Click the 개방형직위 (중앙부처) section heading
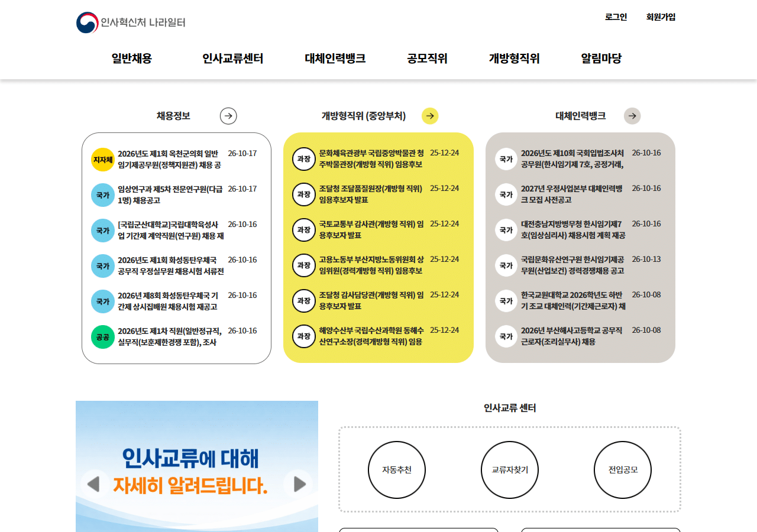757x532 pixels. click(x=364, y=116)
